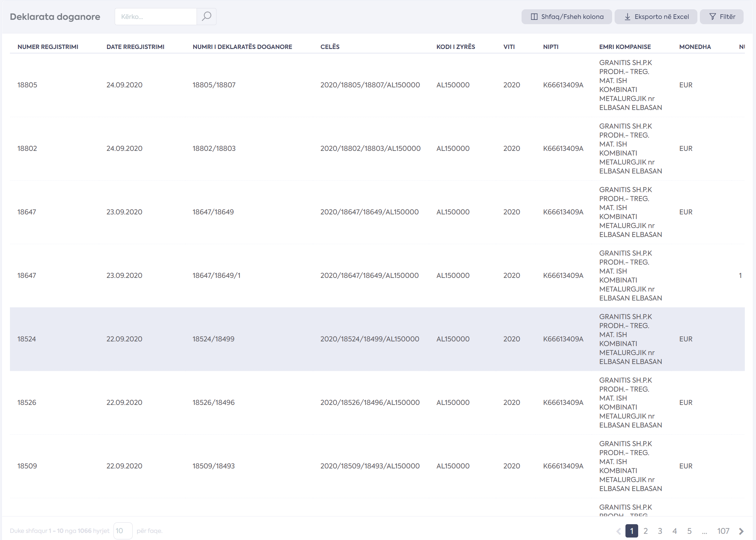Click EUR currency in row 18802
The height and width of the screenshot is (540, 756).
point(686,149)
